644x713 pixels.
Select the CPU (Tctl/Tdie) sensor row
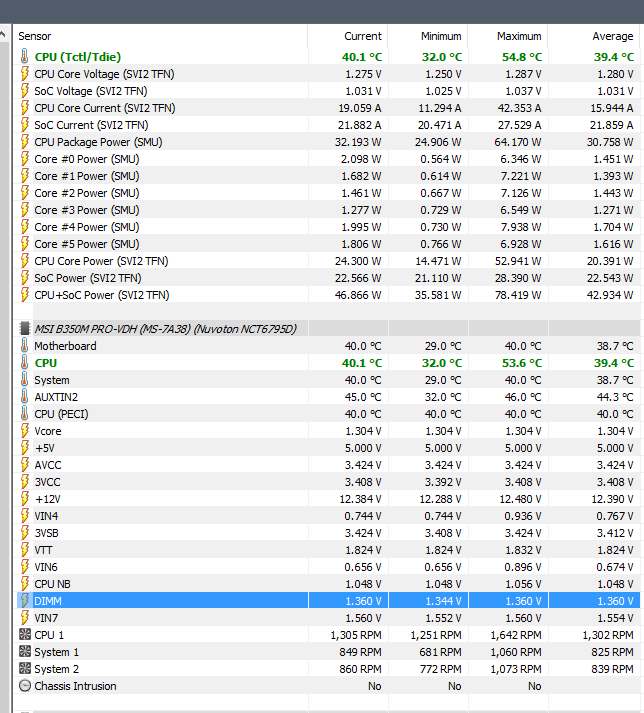328,57
